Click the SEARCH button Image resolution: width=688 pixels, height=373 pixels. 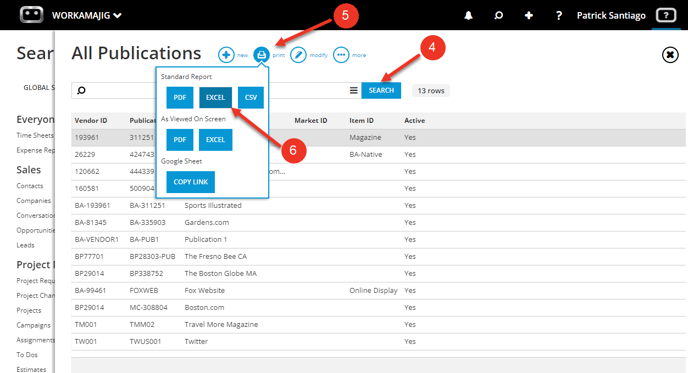[381, 90]
